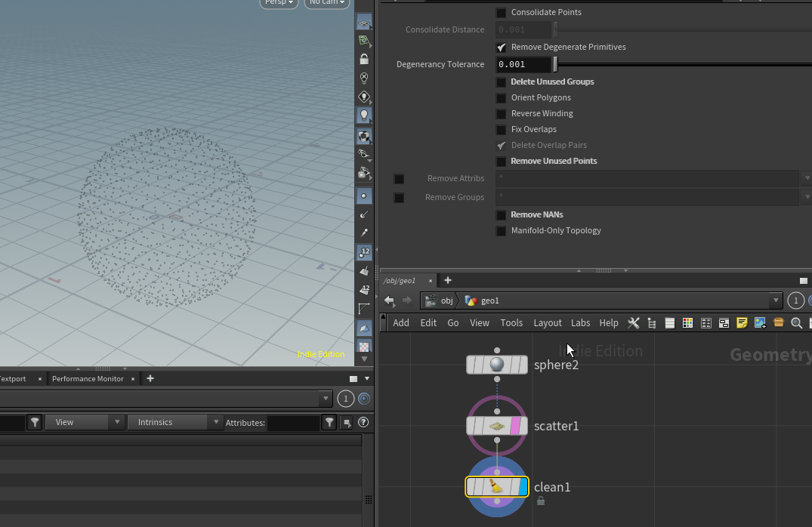This screenshot has height=527, width=812.
Task: Click the obj path breadcrumb
Action: (x=446, y=300)
